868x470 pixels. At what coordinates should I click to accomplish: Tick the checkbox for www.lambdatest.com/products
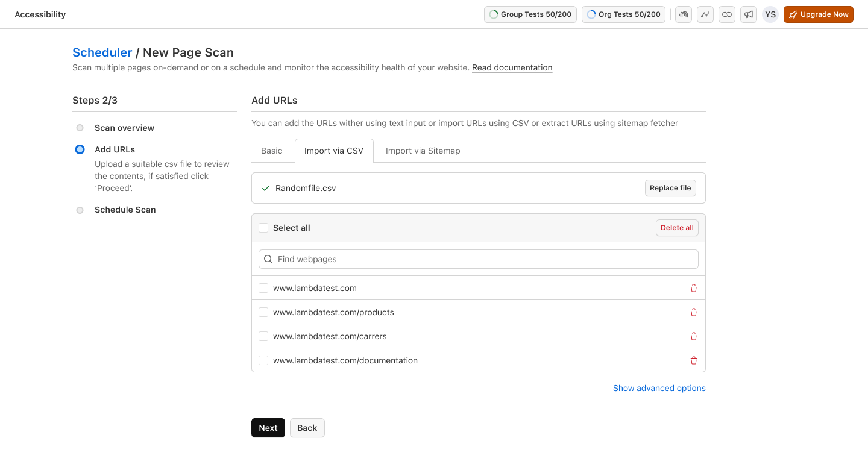(263, 312)
